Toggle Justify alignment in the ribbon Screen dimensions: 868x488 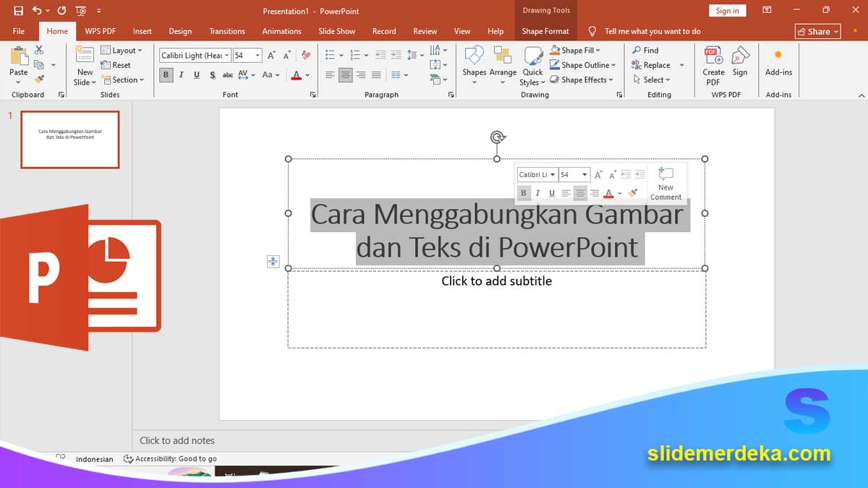376,74
